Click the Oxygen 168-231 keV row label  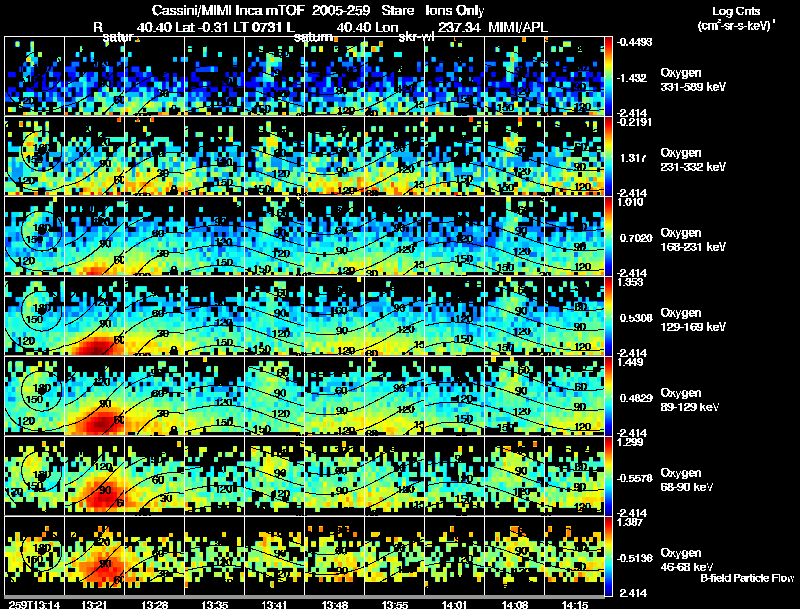click(x=693, y=240)
